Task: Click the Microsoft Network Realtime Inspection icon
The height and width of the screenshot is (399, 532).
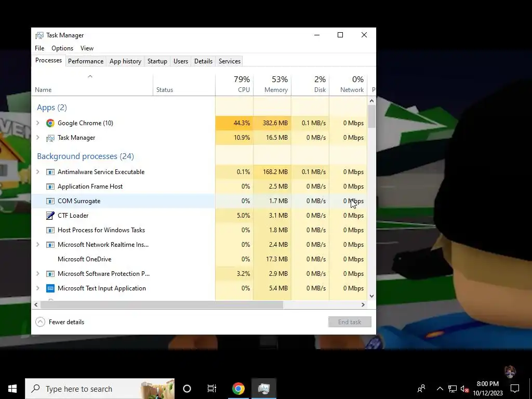Action: pos(50,245)
